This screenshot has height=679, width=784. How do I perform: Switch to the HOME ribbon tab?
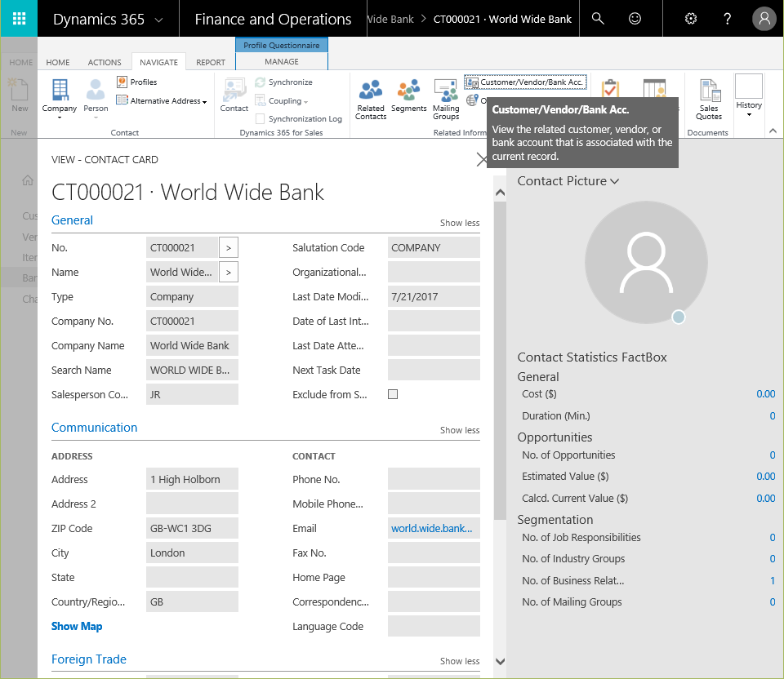click(58, 63)
